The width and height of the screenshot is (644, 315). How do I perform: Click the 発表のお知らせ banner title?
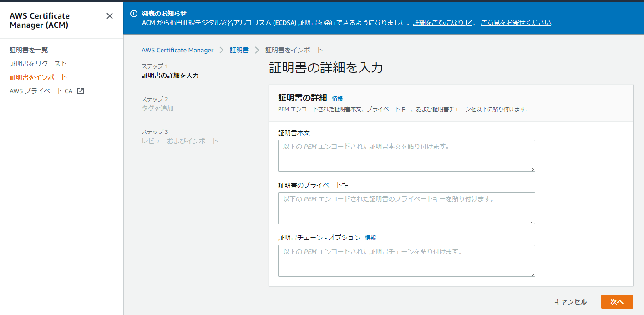coord(164,14)
